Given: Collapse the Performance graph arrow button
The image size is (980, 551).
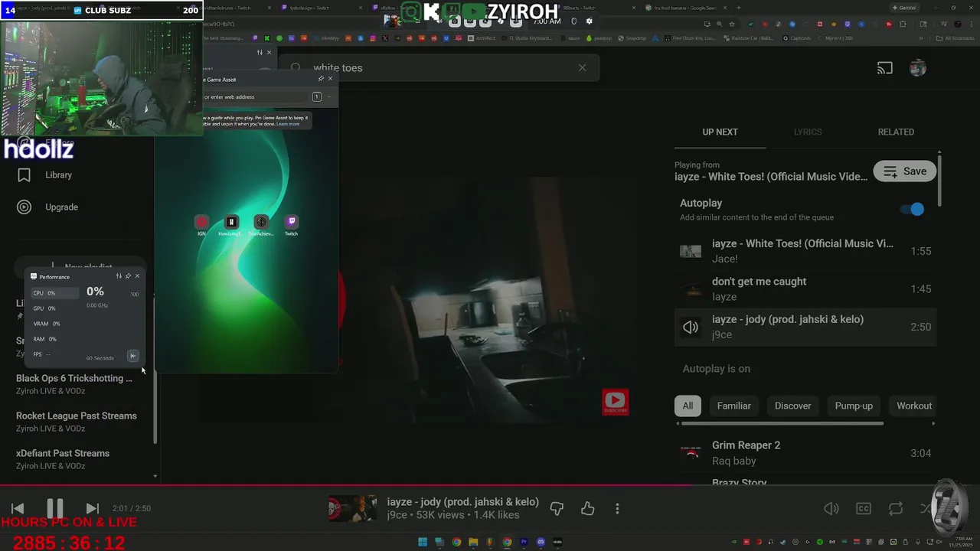Looking at the screenshot, I should pos(132,356).
